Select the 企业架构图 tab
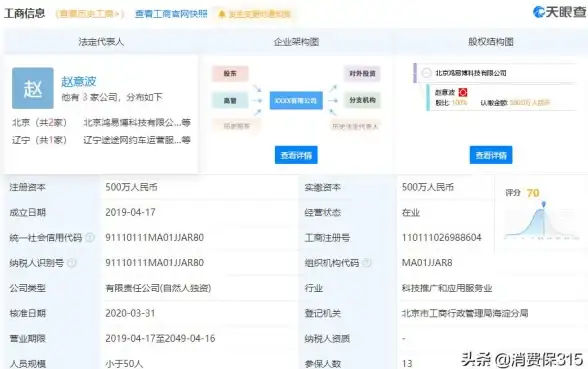 point(296,42)
